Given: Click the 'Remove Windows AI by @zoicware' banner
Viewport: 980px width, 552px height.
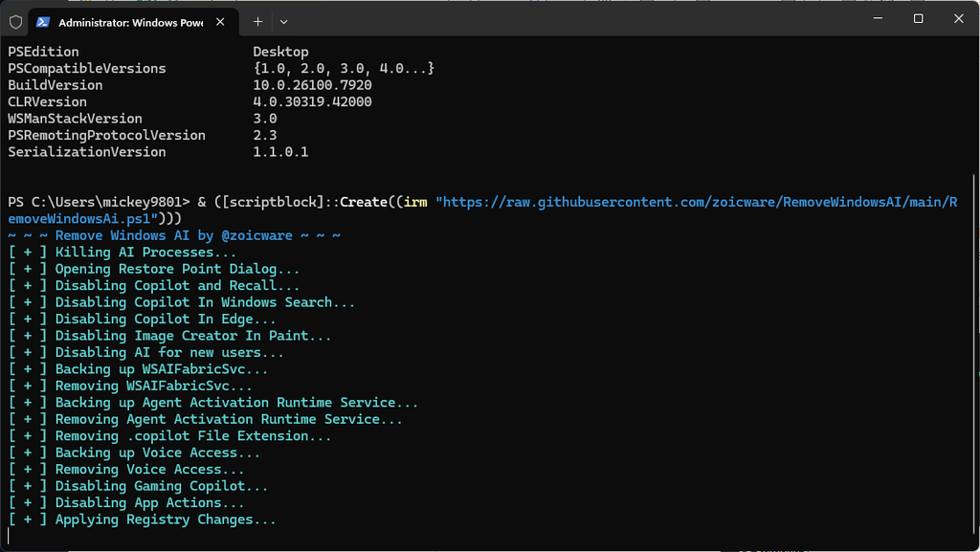Looking at the screenshot, I should (x=174, y=235).
